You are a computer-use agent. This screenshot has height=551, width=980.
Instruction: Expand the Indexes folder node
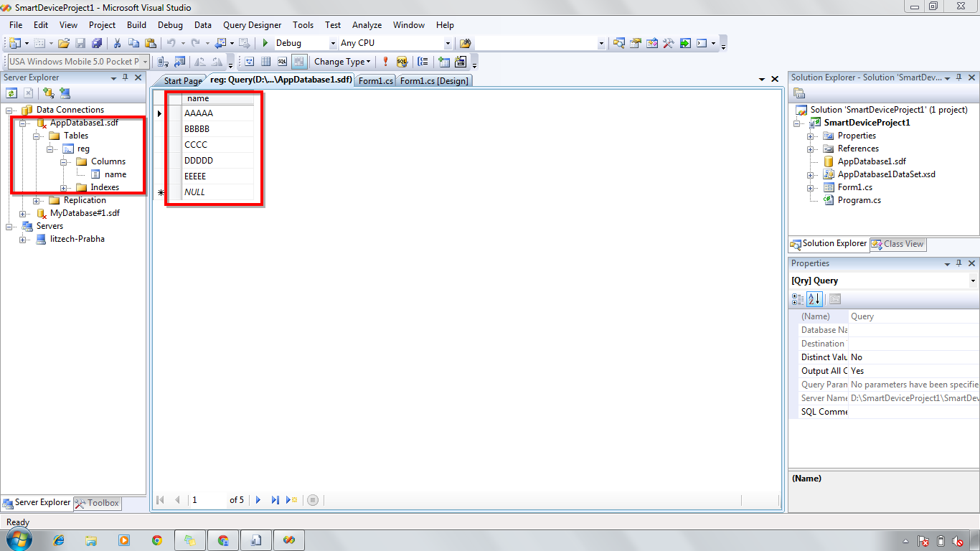click(64, 187)
